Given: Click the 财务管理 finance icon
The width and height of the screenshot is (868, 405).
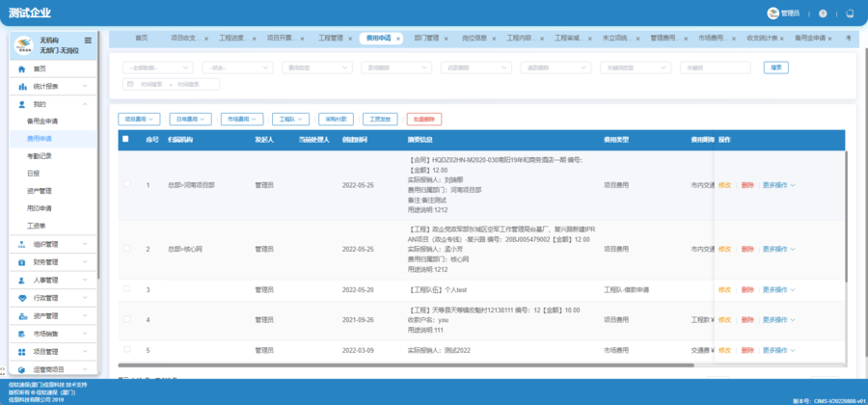Looking at the screenshot, I should (x=22, y=262).
